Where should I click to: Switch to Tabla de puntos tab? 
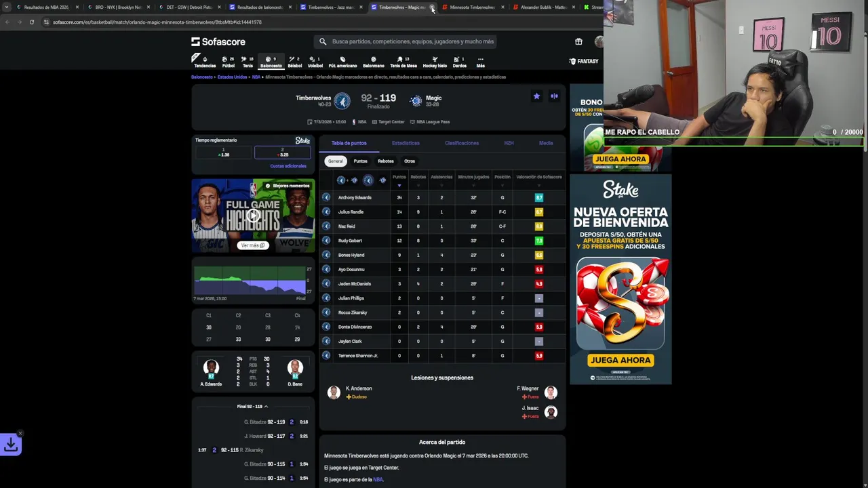click(x=349, y=143)
